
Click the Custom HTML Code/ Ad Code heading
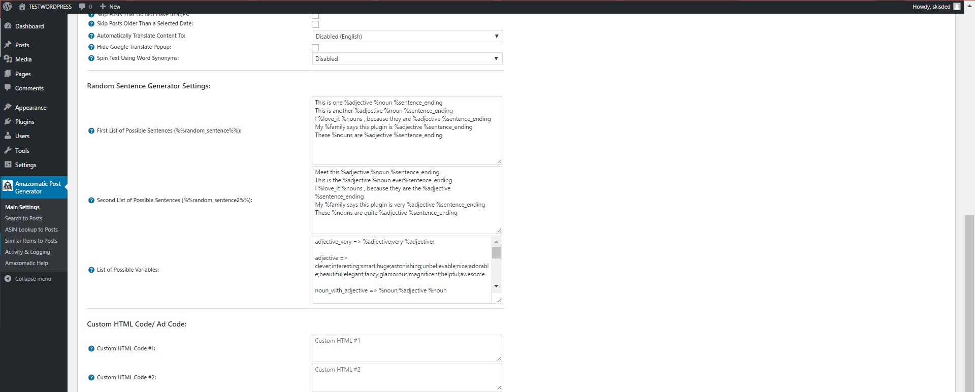137,324
